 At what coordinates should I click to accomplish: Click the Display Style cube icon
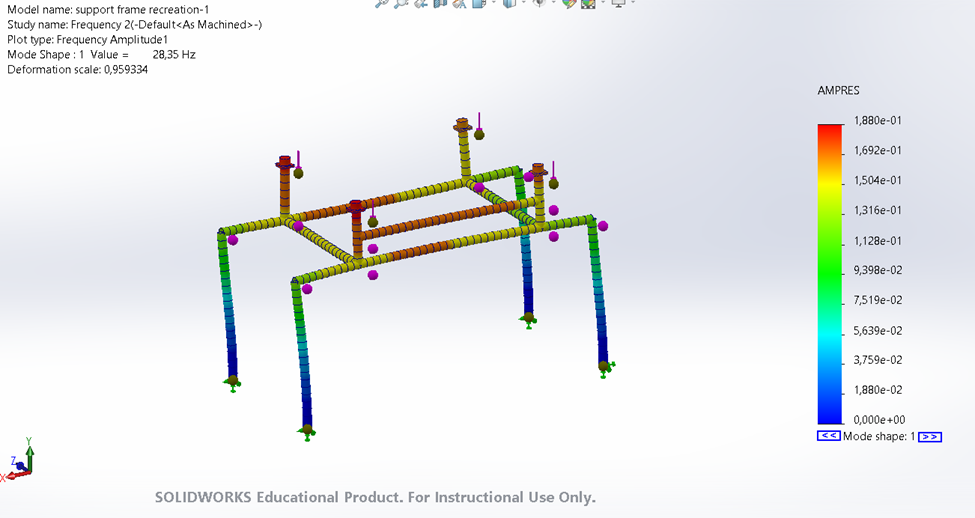pyautogui.click(x=510, y=3)
